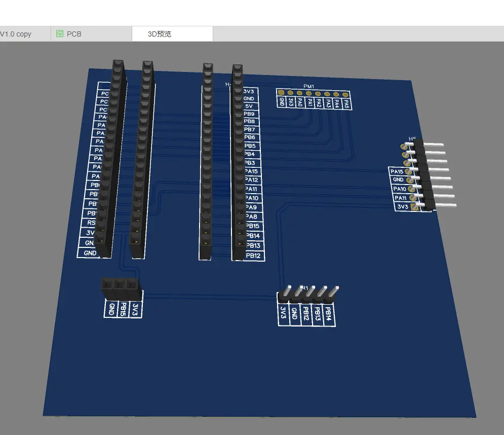The width and height of the screenshot is (504, 435).
Task: Open the V1.0 copy tab
Action: 16,34
